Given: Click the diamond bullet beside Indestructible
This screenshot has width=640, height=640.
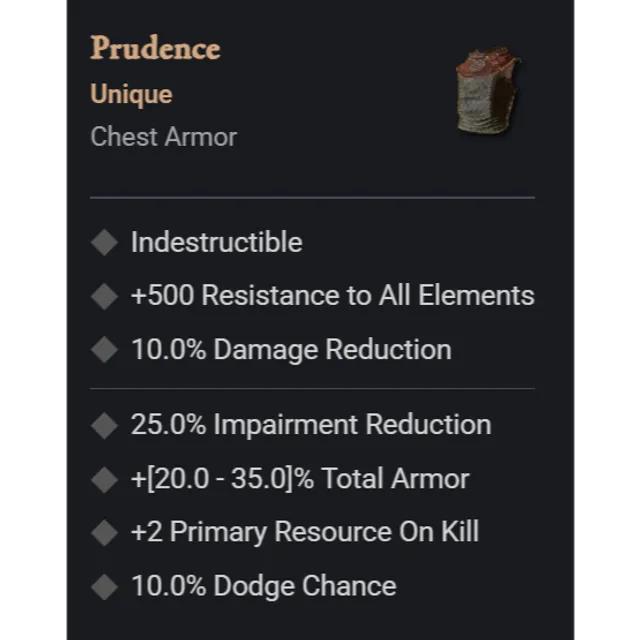Looking at the screenshot, I should [104, 242].
